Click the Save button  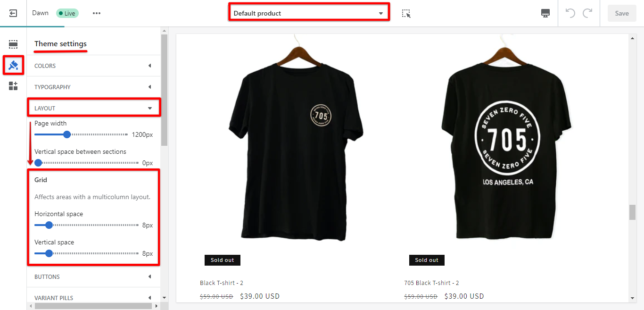tap(621, 13)
